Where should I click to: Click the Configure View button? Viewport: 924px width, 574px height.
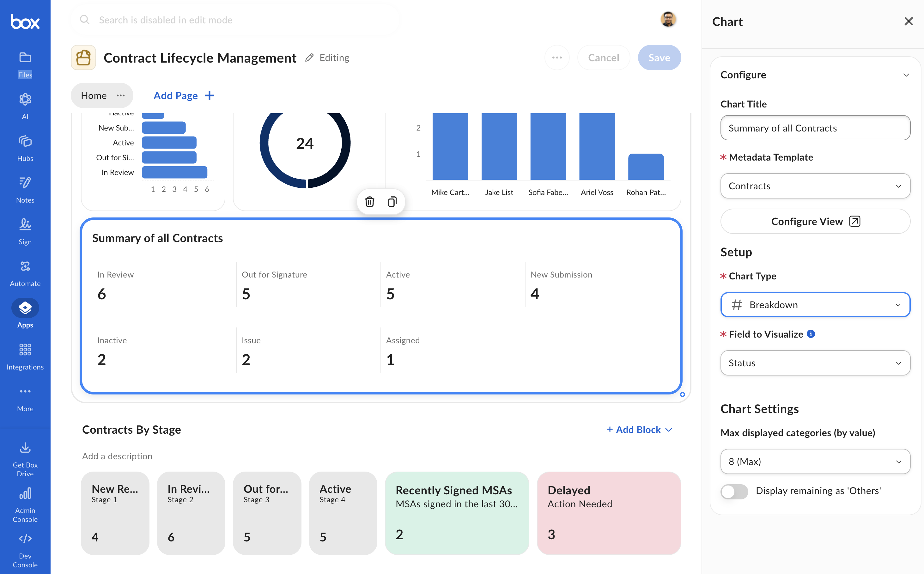[x=815, y=221]
